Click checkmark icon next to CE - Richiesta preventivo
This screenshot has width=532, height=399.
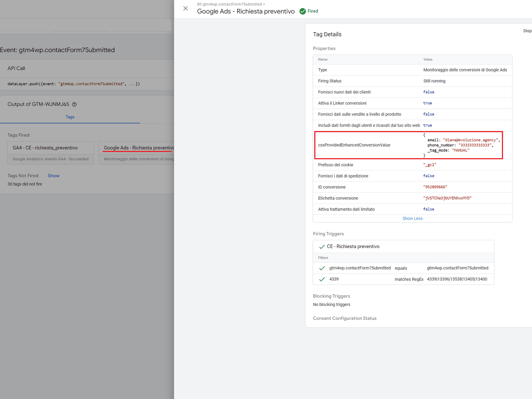pos(322,247)
